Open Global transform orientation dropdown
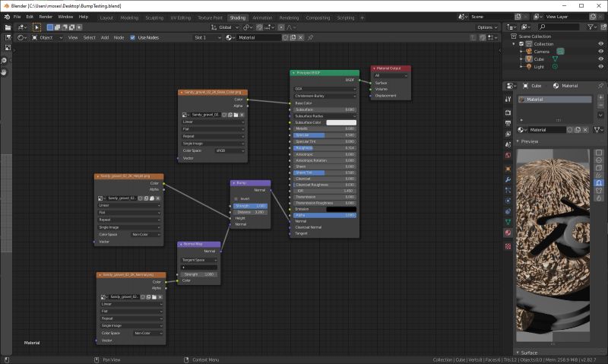 225,27
